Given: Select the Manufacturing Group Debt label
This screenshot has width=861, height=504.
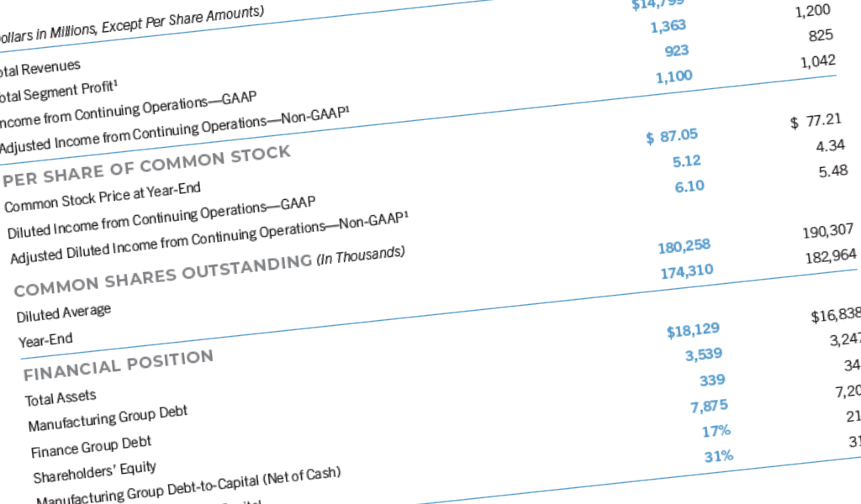Looking at the screenshot, I should (x=108, y=417).
